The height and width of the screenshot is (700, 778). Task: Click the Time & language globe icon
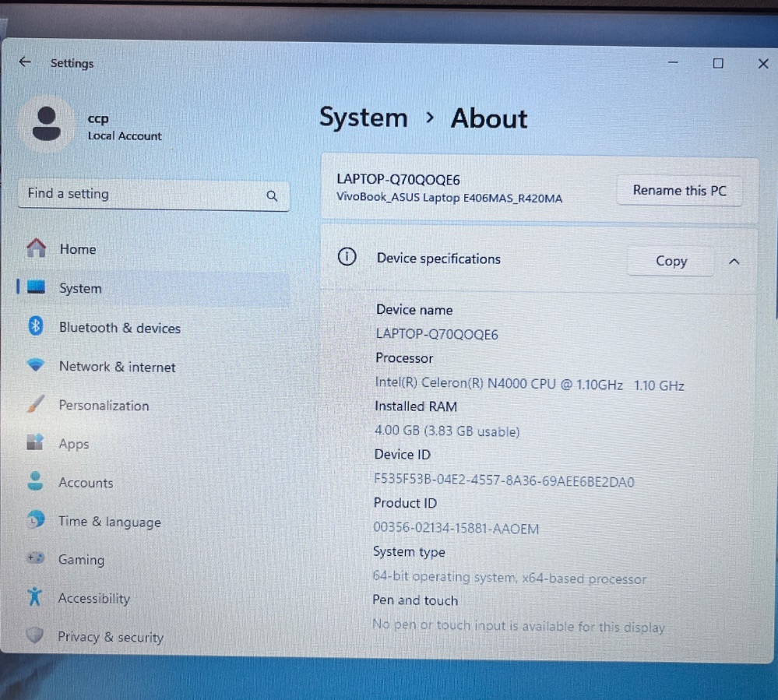pos(36,520)
